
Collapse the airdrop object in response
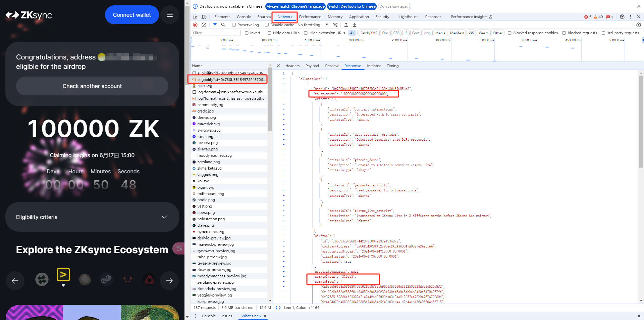click(x=283, y=236)
